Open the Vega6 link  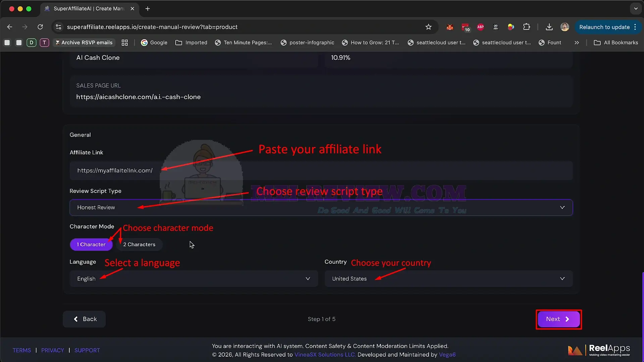click(447, 355)
